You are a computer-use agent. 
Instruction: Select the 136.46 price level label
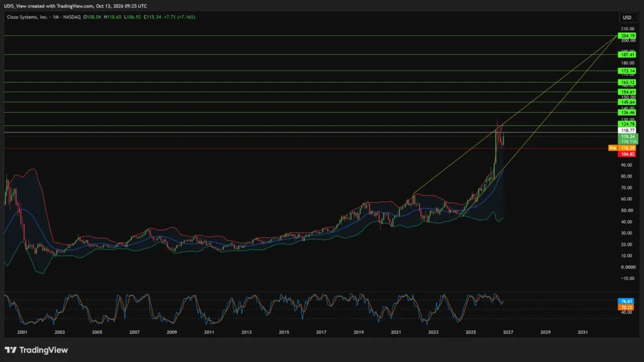click(627, 112)
